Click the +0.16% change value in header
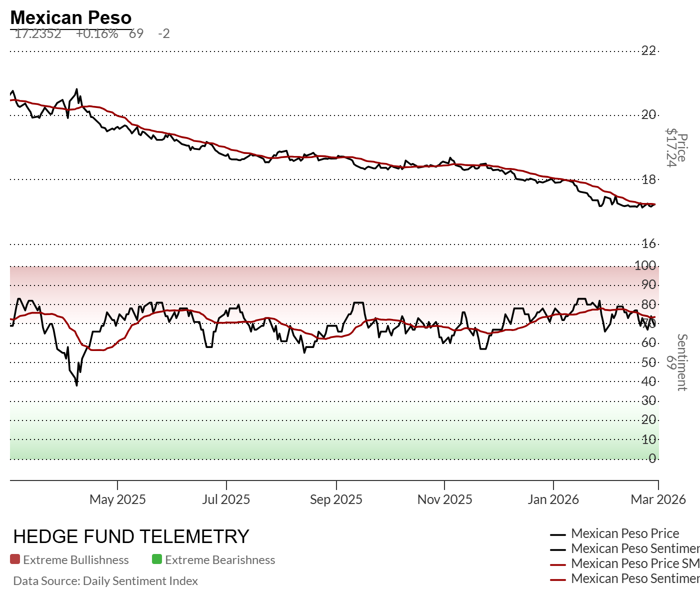This screenshot has height=600, width=700. (97, 34)
